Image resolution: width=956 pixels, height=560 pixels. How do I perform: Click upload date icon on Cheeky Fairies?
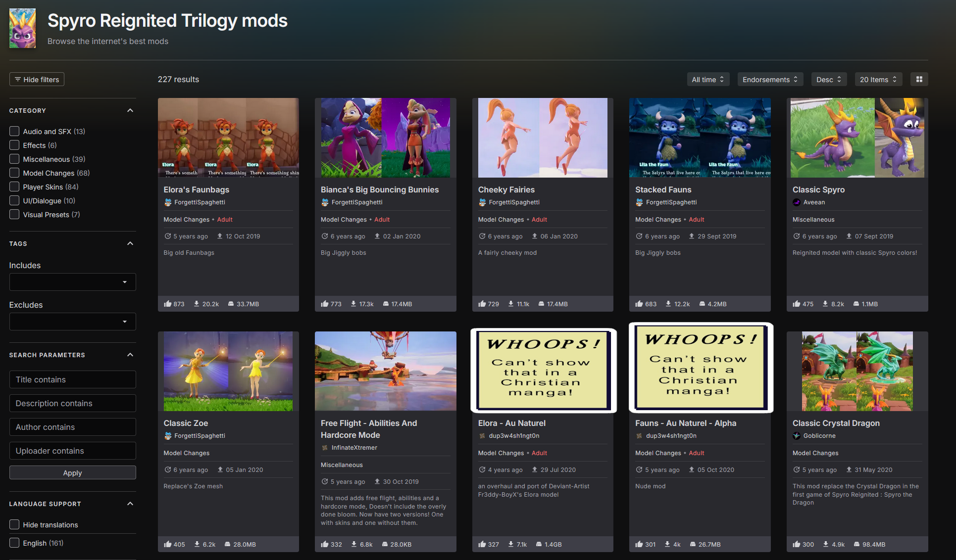535,236
